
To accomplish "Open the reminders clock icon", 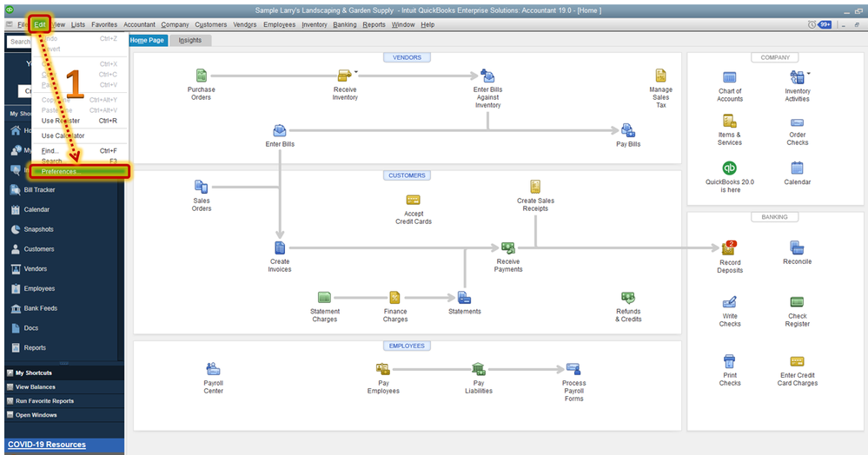I will coord(811,24).
